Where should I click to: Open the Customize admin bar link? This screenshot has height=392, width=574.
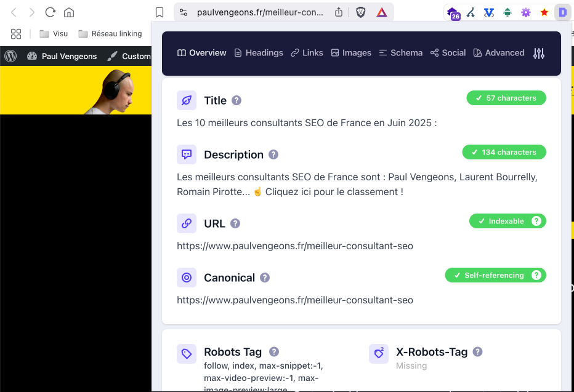(129, 56)
